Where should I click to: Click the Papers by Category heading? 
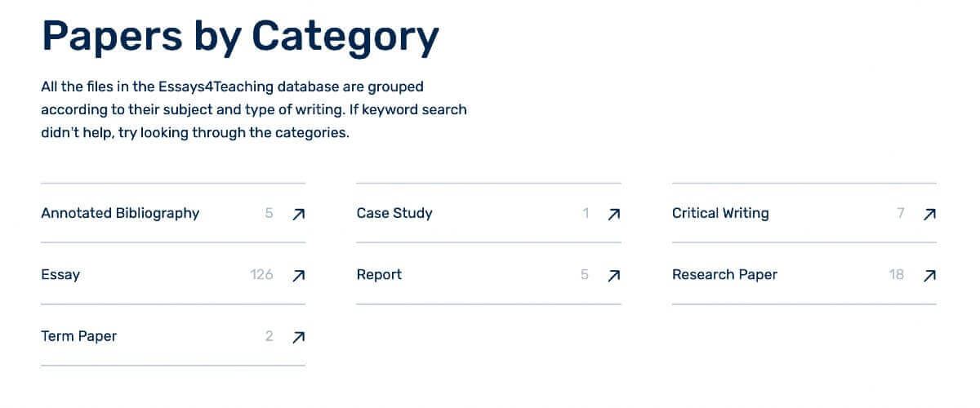coord(240,37)
